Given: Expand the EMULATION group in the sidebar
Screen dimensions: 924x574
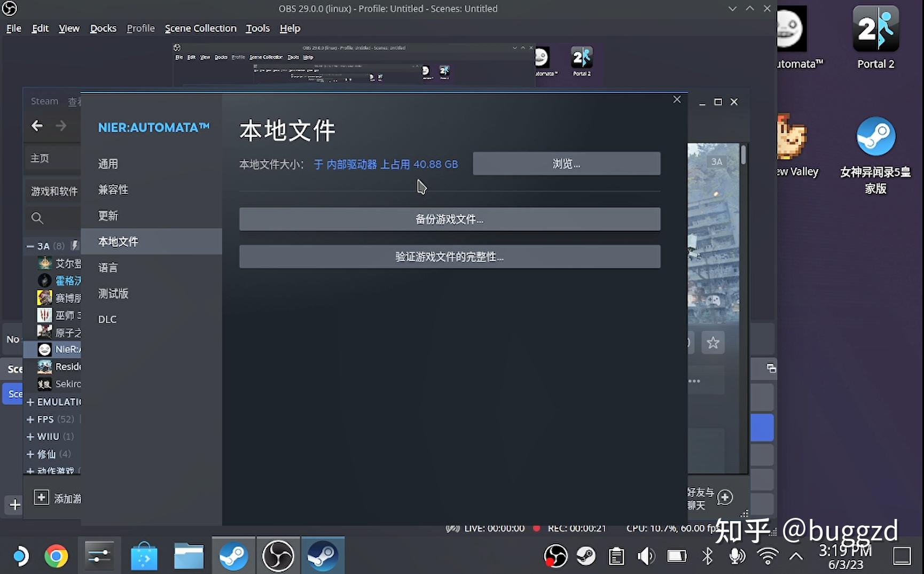Looking at the screenshot, I should pos(30,402).
